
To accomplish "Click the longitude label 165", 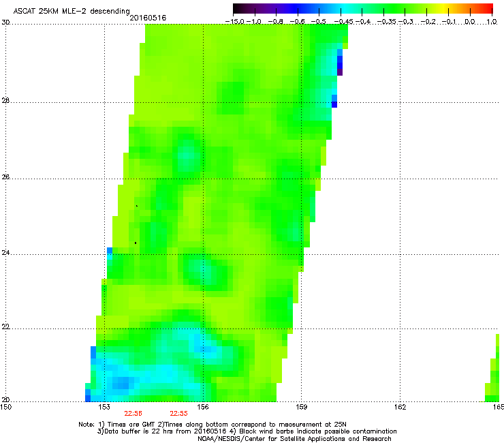I will pyautogui.click(x=499, y=407).
